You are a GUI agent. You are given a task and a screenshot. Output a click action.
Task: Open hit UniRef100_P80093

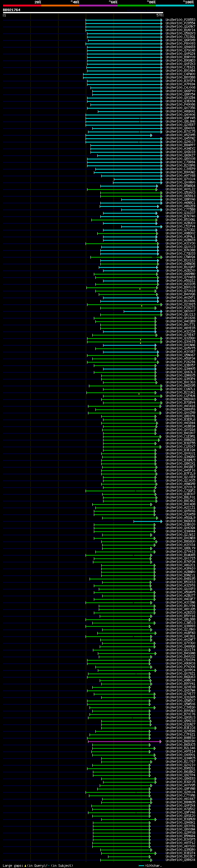[x=180, y=43]
